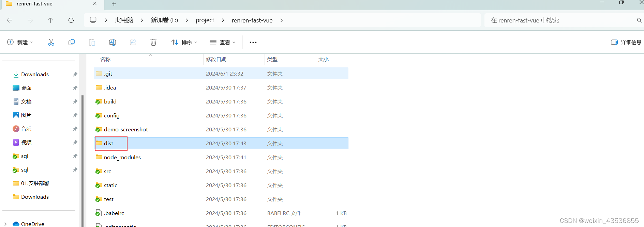
Task: Close the renren-fast-vue tab
Action: (x=95, y=3)
